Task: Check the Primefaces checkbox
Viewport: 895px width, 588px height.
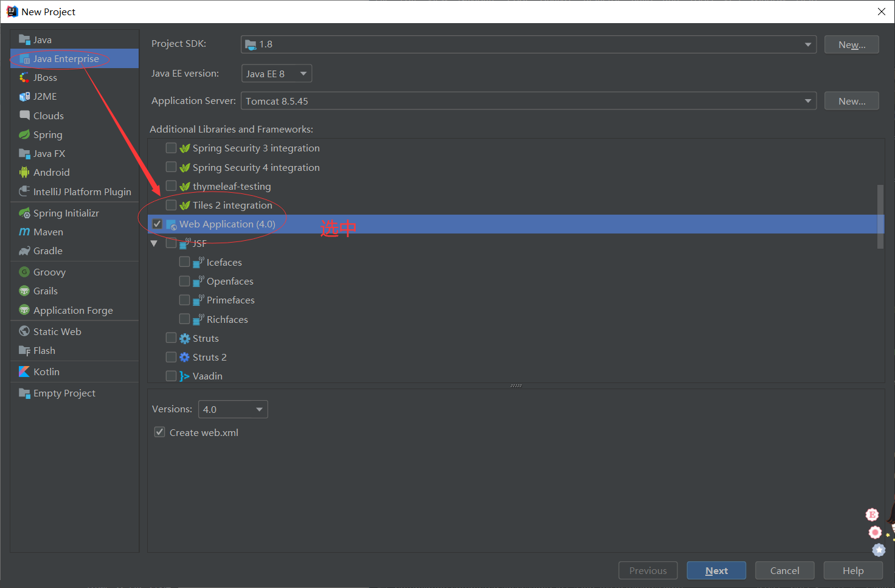Action: tap(184, 300)
